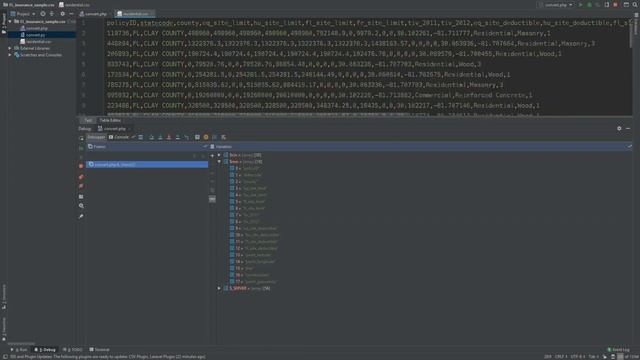Viewport: 640px width, 360px height.
Task: Click the Evaluate Expression calculator icon
Action: tap(197, 137)
